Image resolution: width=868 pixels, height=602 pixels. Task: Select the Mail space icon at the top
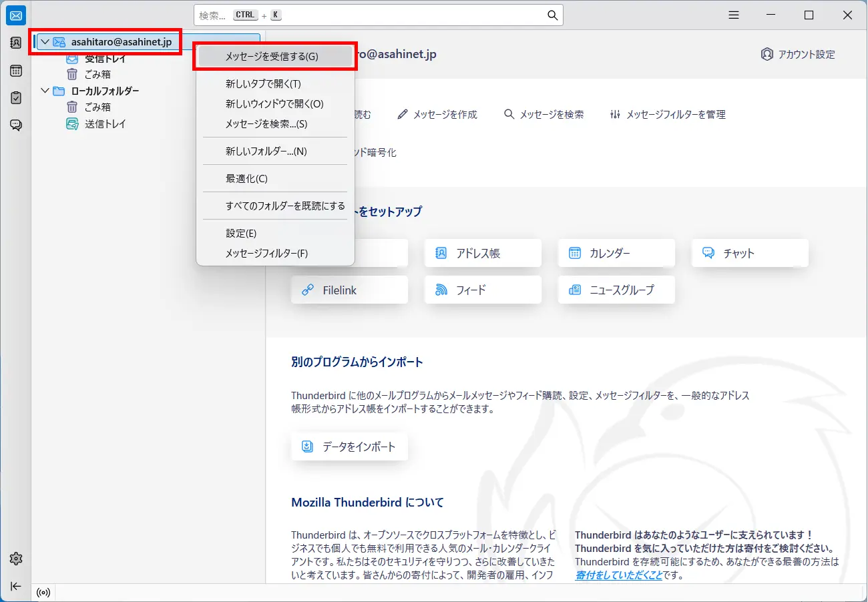[15, 15]
